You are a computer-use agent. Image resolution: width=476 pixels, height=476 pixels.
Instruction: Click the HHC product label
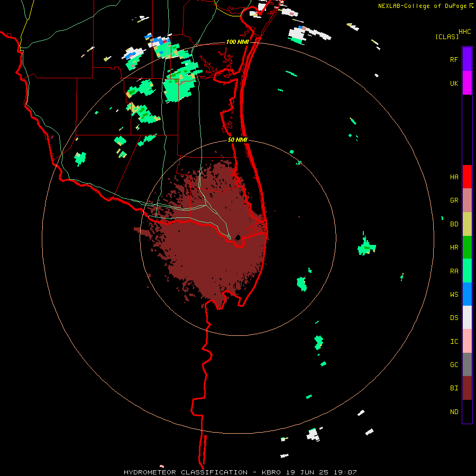(x=464, y=32)
